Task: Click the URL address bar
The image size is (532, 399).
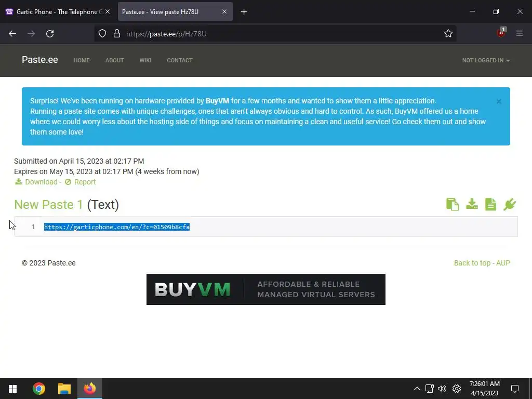Action: pos(275,34)
